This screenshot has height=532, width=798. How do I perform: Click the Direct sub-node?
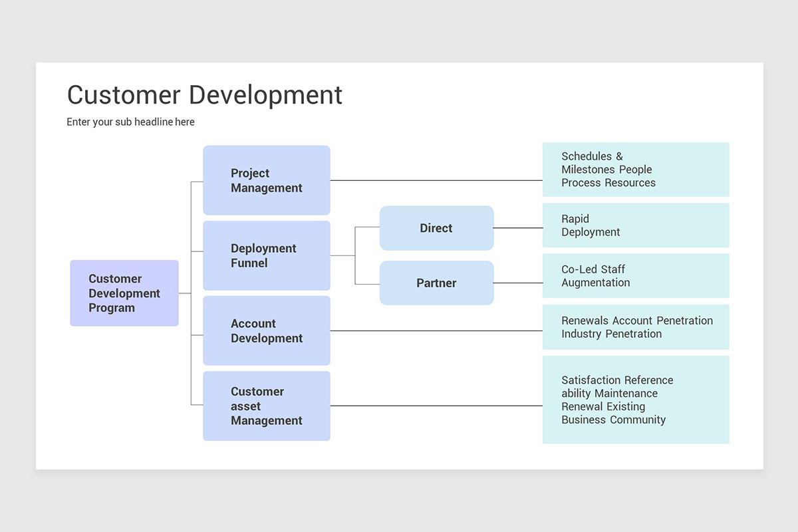click(x=436, y=228)
